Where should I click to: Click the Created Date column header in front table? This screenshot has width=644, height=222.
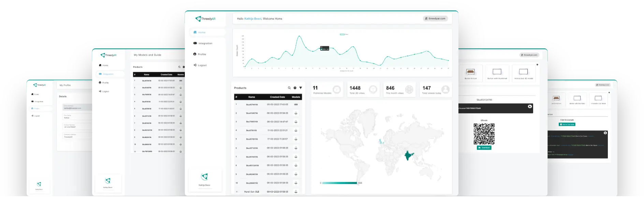pos(277,97)
